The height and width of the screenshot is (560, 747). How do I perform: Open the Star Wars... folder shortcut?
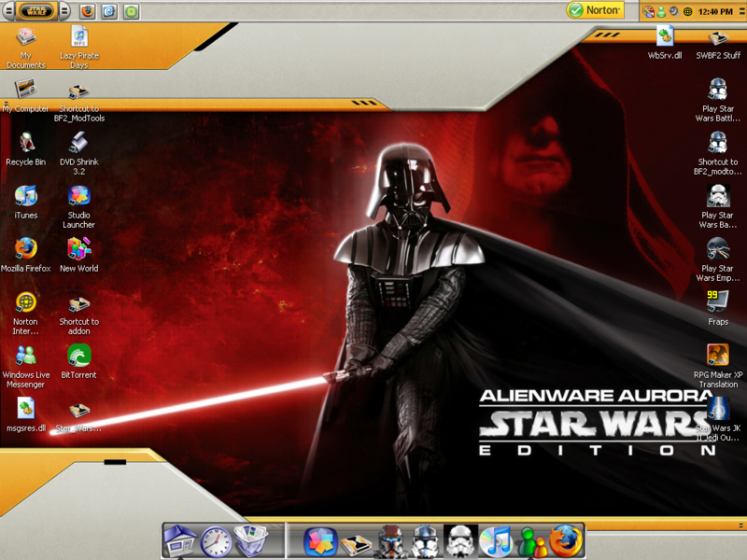pyautogui.click(x=79, y=418)
